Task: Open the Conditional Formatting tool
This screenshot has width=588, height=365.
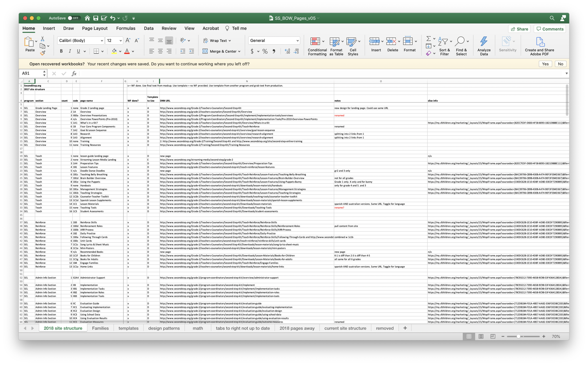Action: point(317,46)
